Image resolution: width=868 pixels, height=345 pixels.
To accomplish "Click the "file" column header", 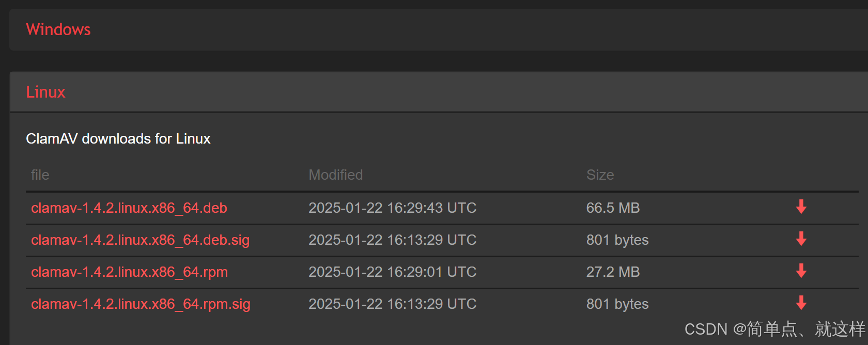I will pyautogui.click(x=40, y=175).
